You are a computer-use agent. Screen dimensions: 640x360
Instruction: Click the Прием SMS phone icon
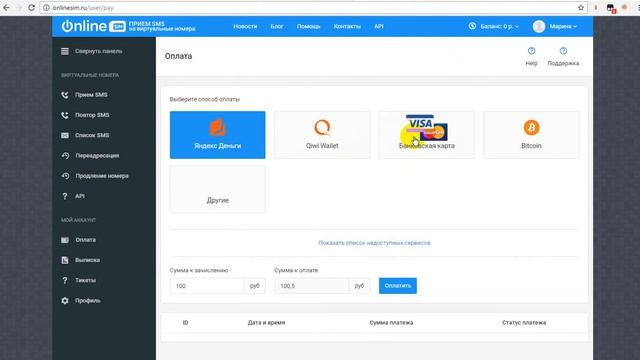click(x=64, y=95)
